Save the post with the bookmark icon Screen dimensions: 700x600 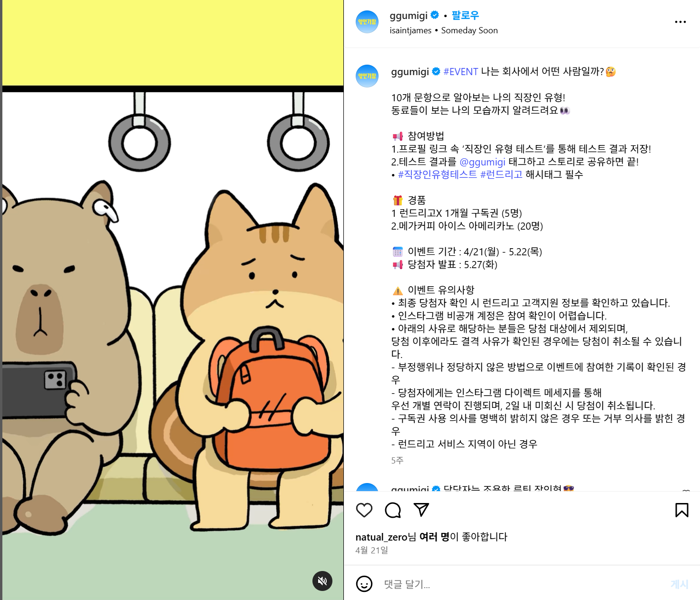682,510
